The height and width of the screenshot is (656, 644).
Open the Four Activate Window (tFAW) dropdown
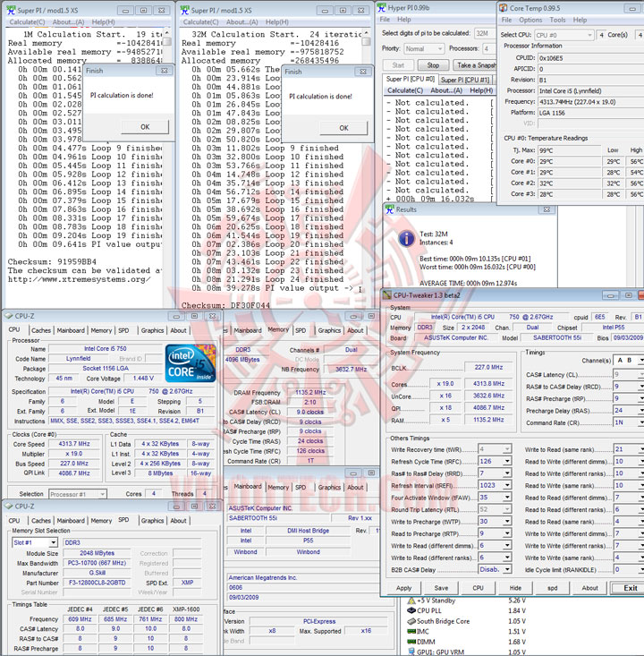point(507,497)
